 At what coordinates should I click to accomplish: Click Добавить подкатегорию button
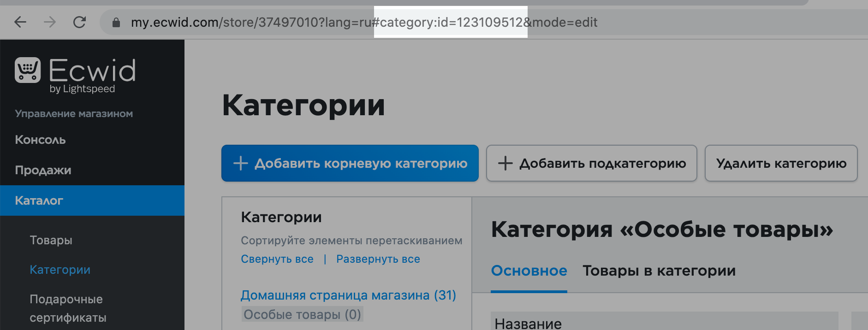pyautogui.click(x=592, y=163)
